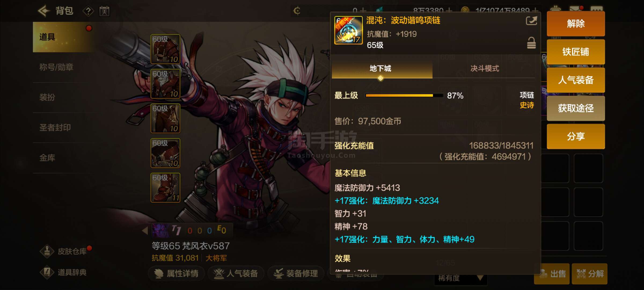The width and height of the screenshot is (644, 290).
Task: Open the question mark help icon
Action: click(x=88, y=11)
